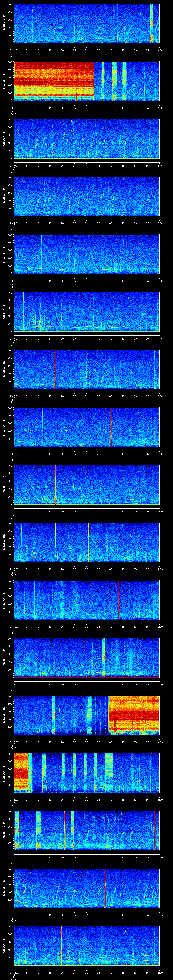Viewport: 173px width, 980px height.
Task: Pick the spectrogram panel starting at 19:13:00
Action: (87, 715)
